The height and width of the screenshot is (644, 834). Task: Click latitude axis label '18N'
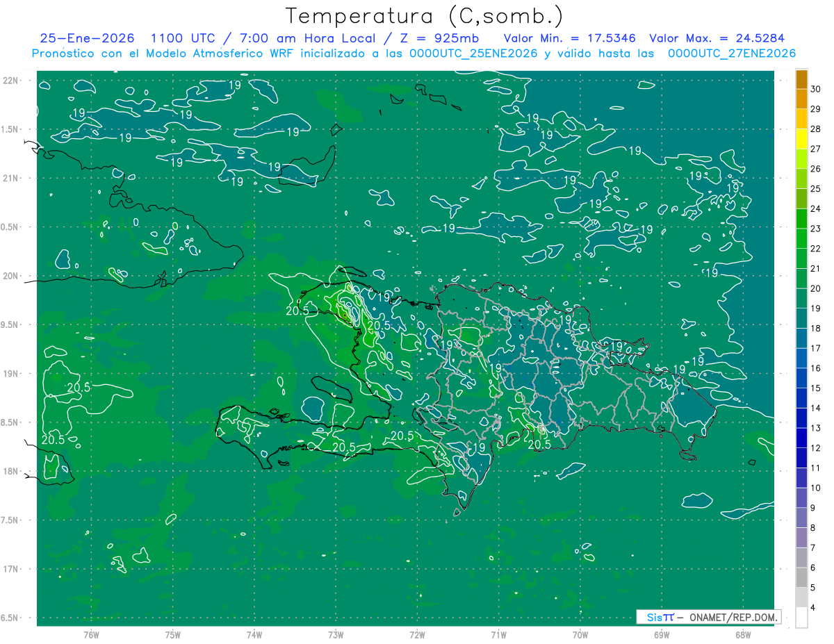(12, 472)
